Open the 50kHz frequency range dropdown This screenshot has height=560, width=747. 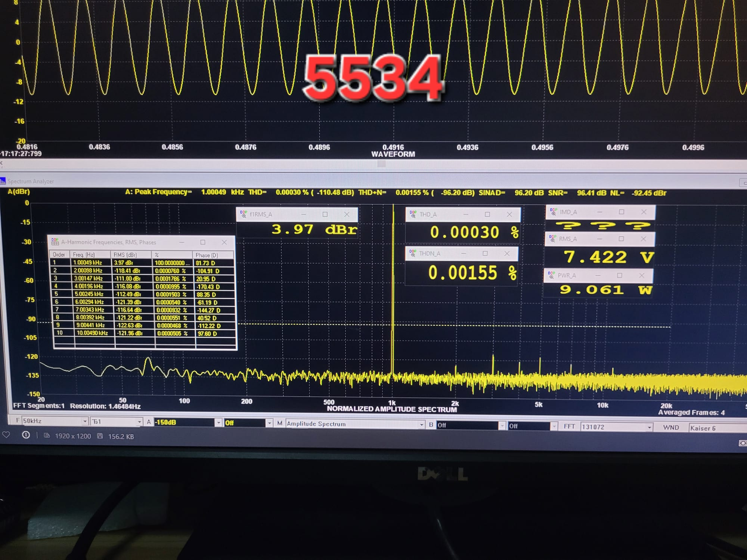(x=85, y=421)
